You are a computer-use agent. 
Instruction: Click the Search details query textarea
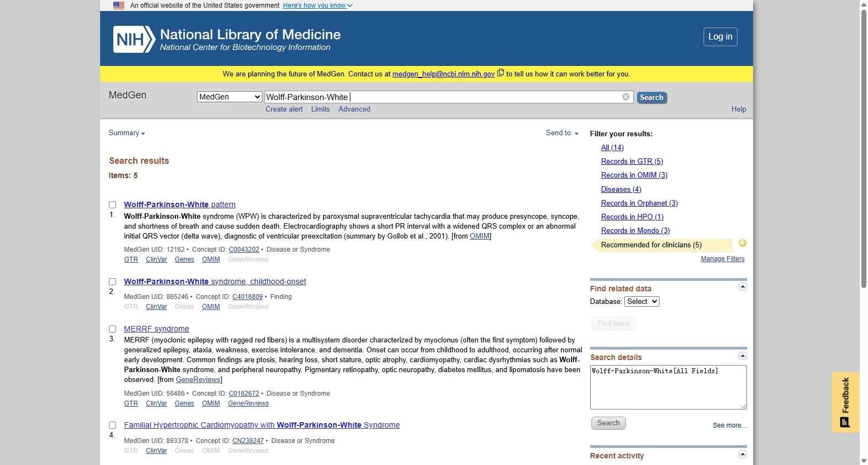668,387
